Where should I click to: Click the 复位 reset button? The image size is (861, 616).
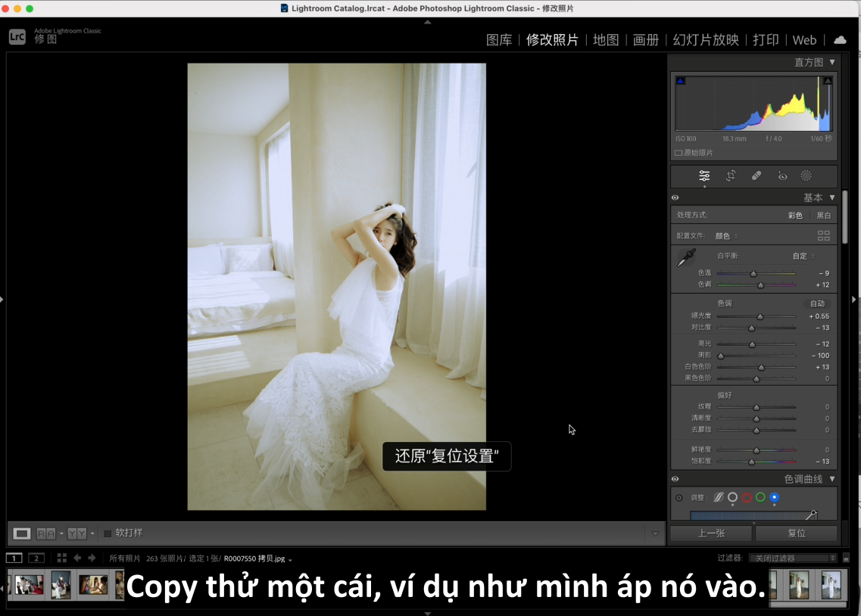[797, 533]
